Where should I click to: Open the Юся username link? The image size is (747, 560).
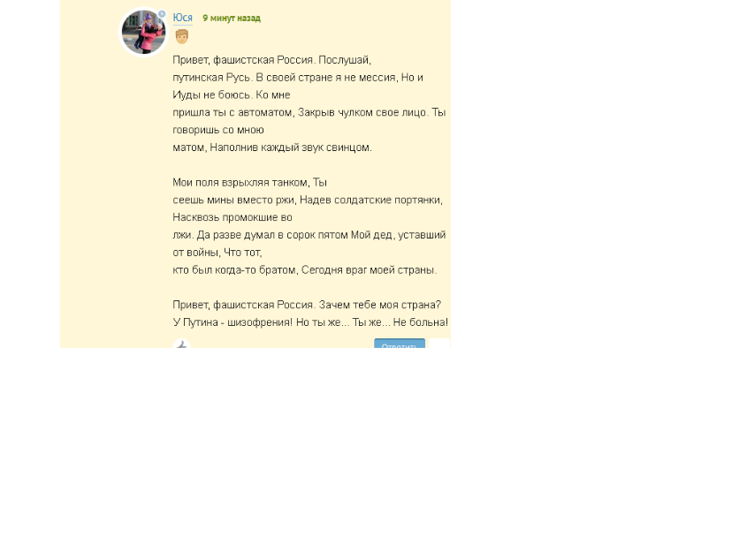pos(182,18)
